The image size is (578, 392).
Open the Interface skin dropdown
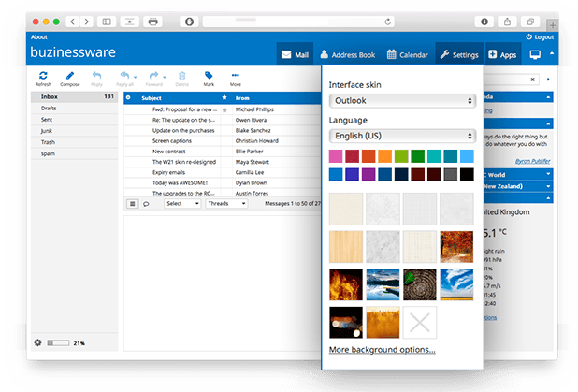tap(403, 100)
